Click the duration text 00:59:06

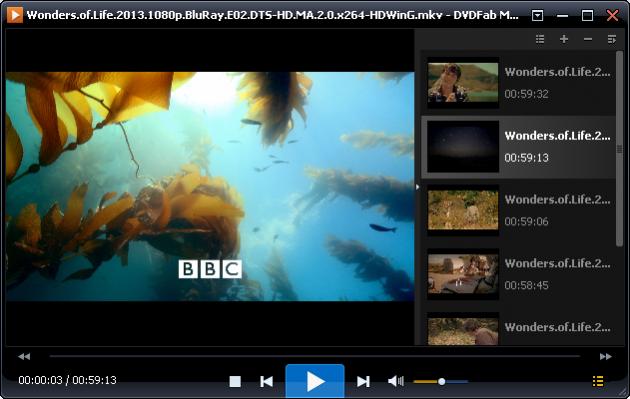point(526,221)
